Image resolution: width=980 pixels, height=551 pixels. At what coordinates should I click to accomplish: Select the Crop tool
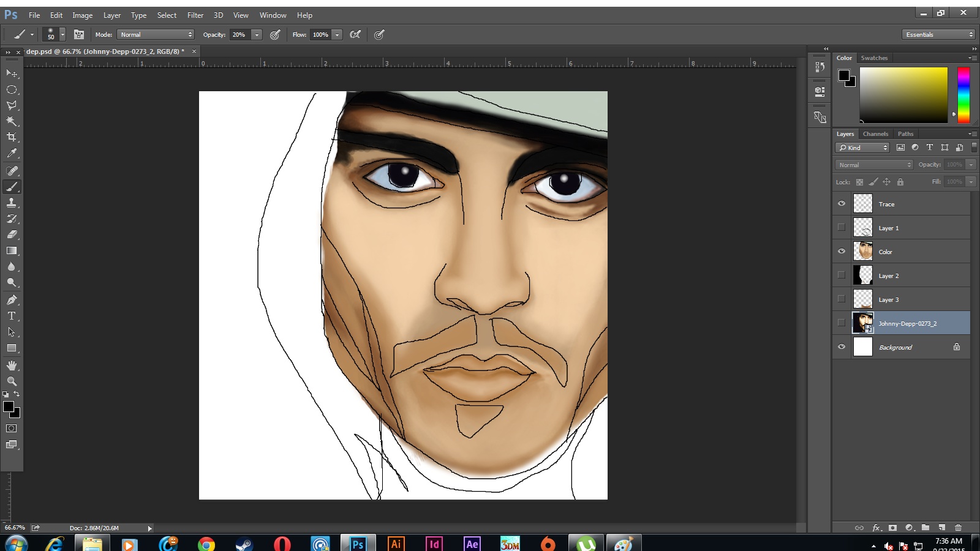click(x=12, y=137)
